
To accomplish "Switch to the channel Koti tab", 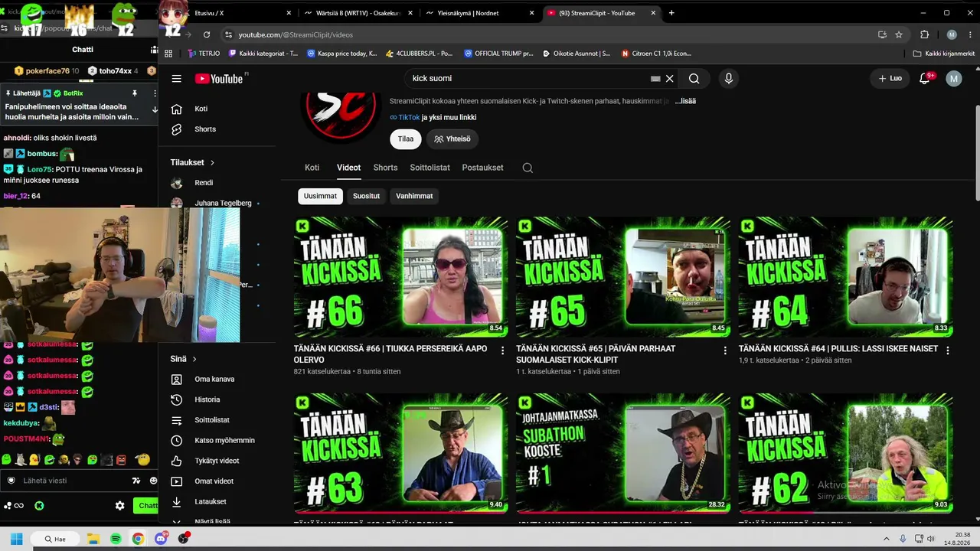I will point(312,168).
